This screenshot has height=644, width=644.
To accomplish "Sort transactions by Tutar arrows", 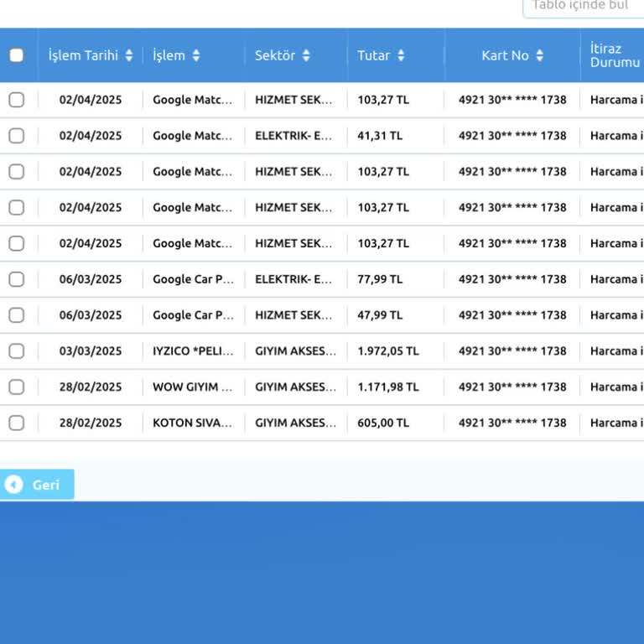I will [401, 55].
